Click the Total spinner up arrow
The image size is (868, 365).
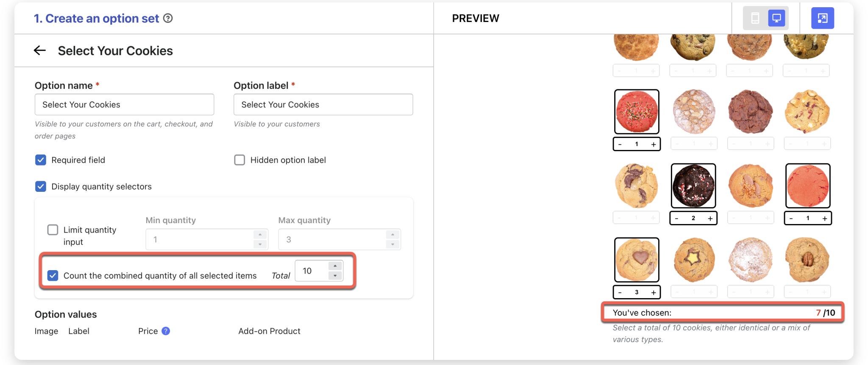point(334,266)
